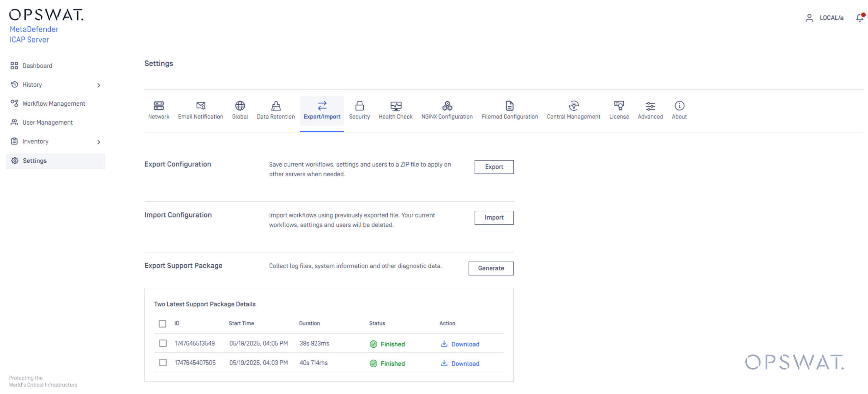Select all support packages via header checkbox

163,323
